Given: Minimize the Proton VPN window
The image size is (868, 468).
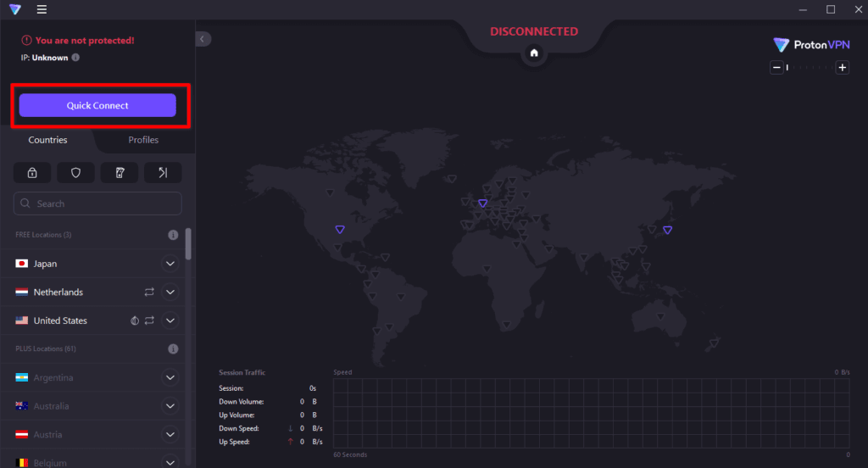Looking at the screenshot, I should tap(803, 9).
